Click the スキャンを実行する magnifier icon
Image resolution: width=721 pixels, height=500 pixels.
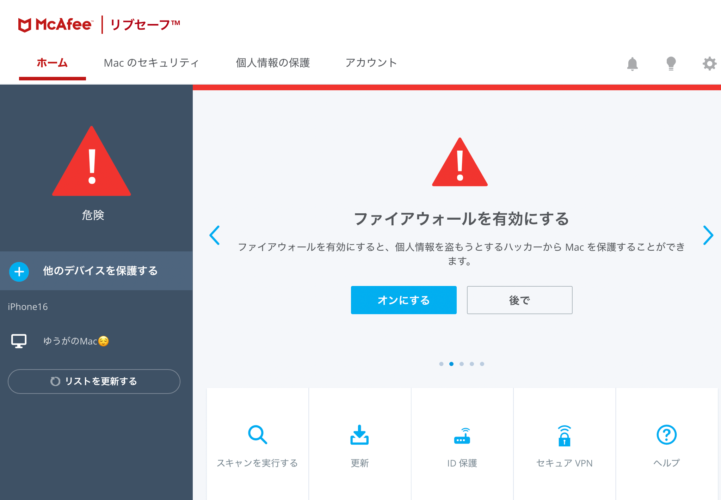(257, 434)
